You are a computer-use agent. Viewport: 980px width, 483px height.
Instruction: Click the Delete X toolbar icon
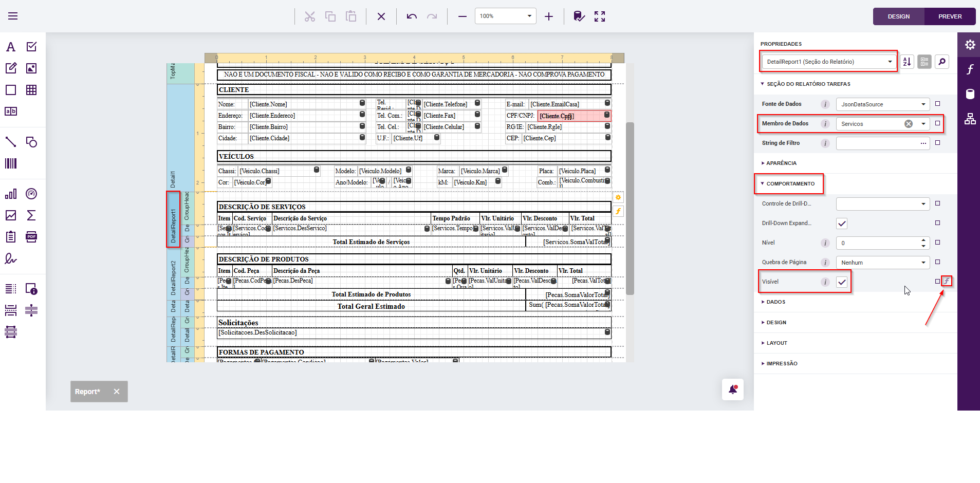(381, 16)
